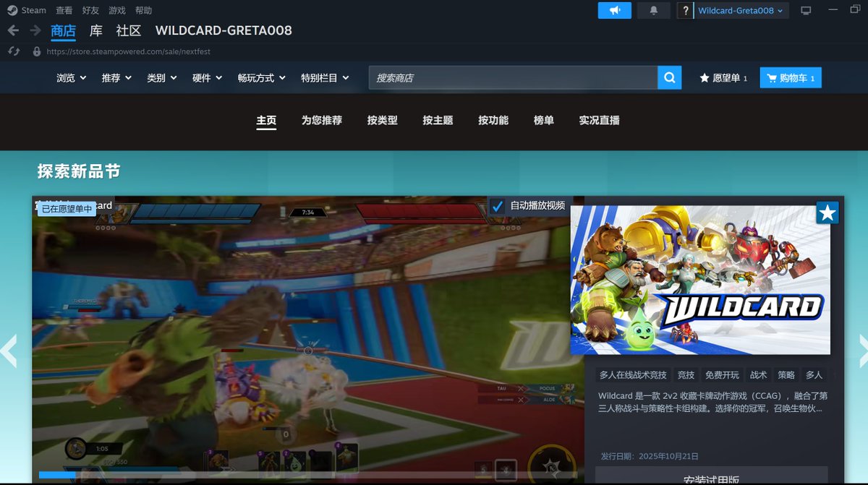Open the 购物车 shopping cart
Viewport: 868px width, 485px height.
click(x=791, y=78)
